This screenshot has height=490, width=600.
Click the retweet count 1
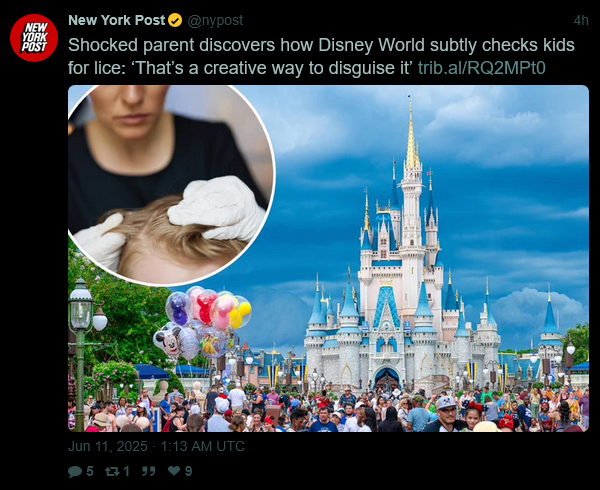point(126,471)
